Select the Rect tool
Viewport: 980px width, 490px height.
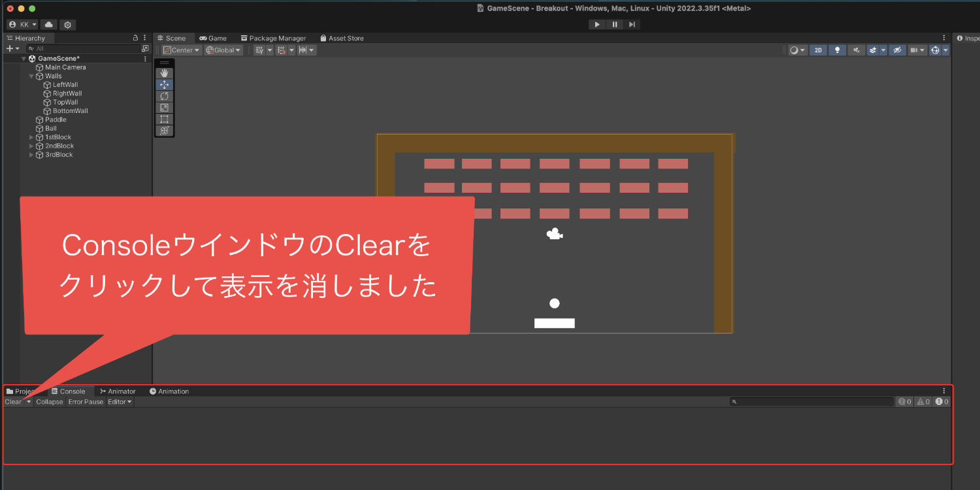pyautogui.click(x=164, y=119)
